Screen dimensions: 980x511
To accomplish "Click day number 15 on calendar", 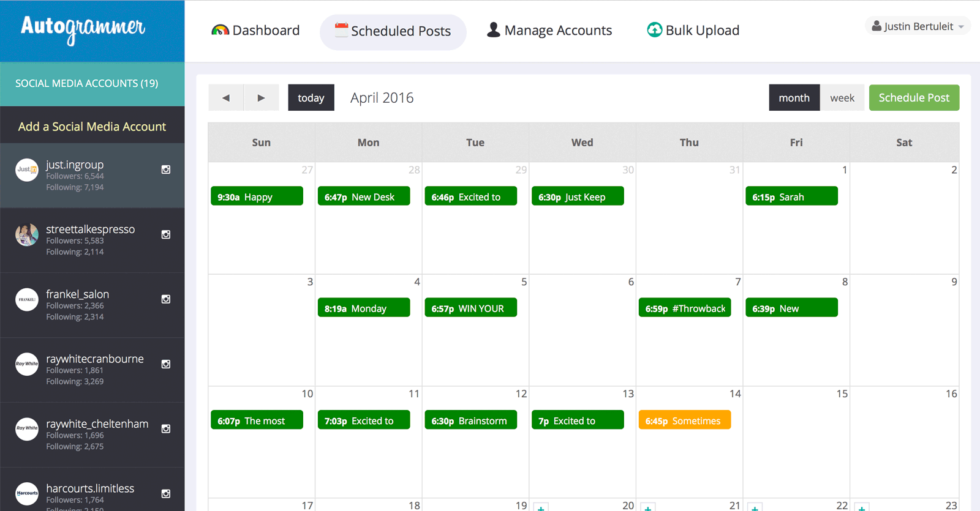I will 842,394.
